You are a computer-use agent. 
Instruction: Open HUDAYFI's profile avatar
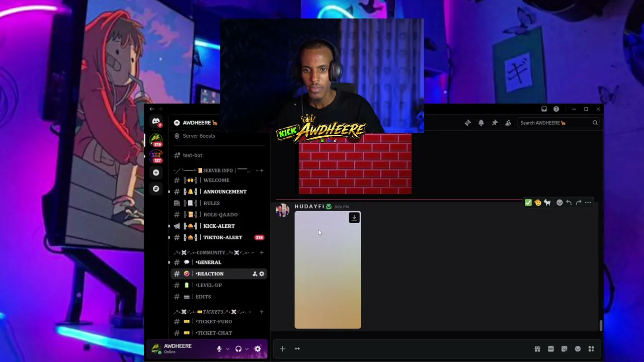(x=282, y=210)
